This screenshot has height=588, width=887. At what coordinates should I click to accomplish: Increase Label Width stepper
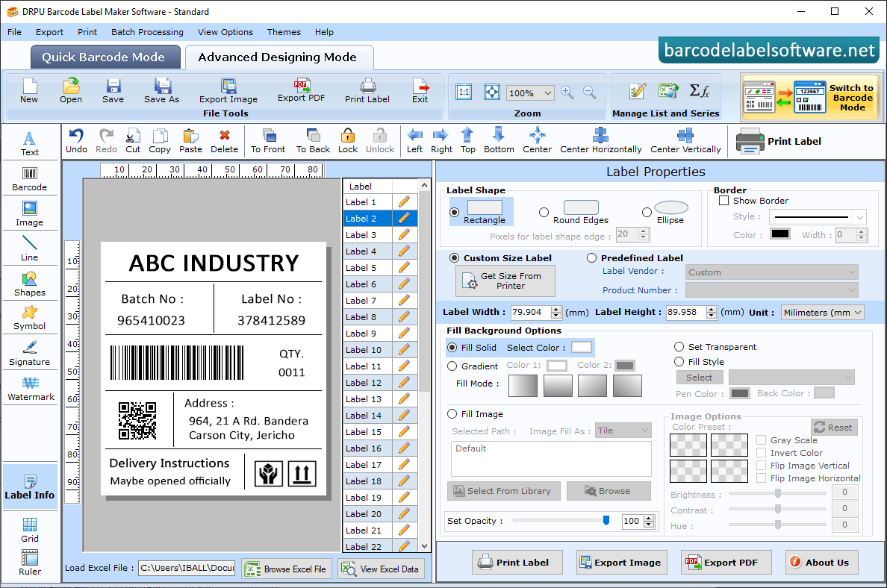click(x=556, y=309)
